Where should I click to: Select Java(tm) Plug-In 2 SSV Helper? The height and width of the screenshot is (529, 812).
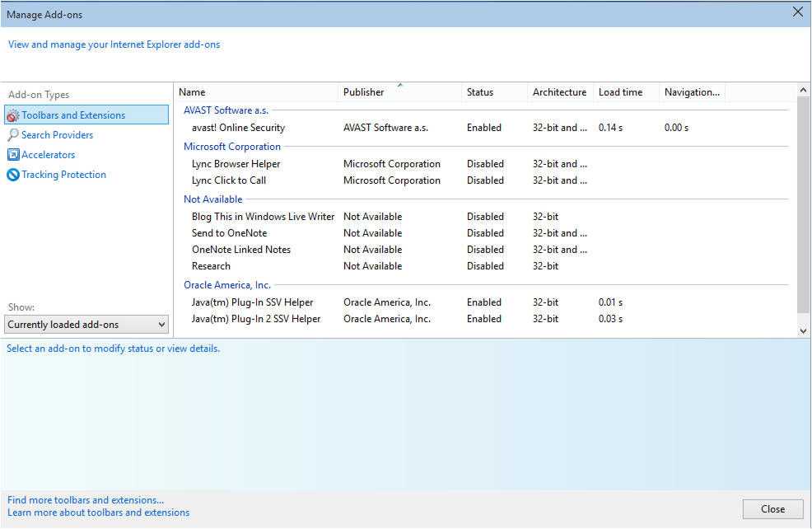(x=256, y=319)
